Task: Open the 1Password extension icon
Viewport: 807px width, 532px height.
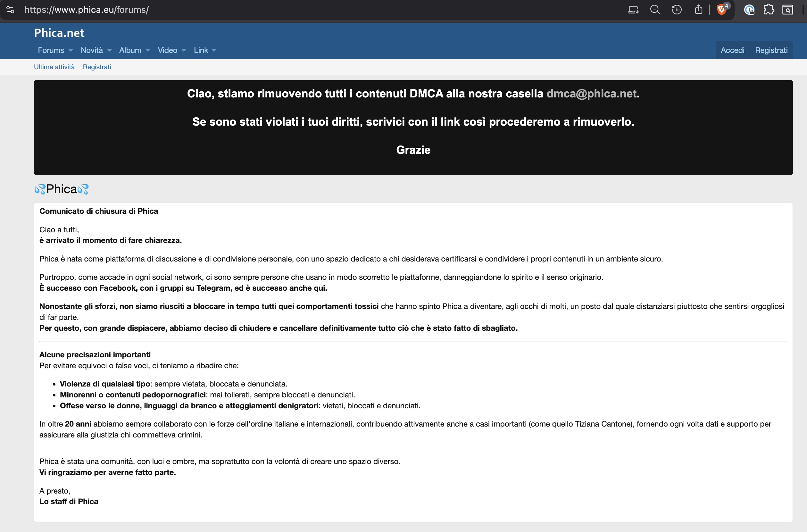Action: pyautogui.click(x=749, y=10)
